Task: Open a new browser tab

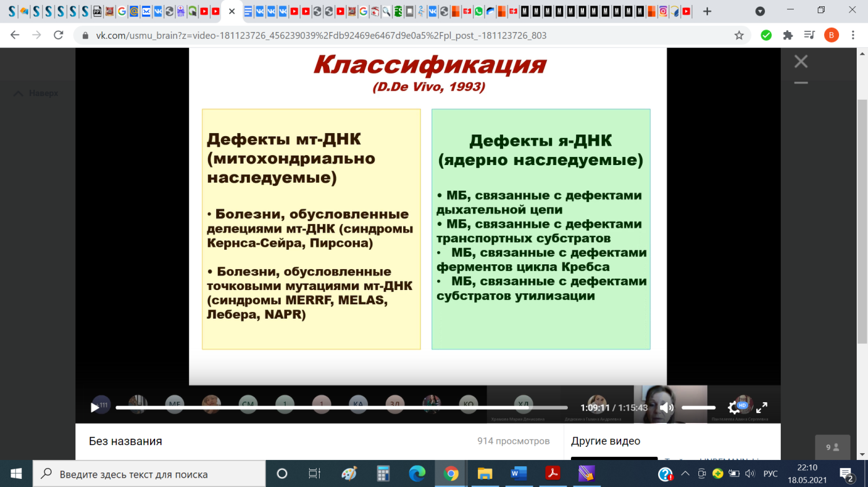Action: (707, 11)
